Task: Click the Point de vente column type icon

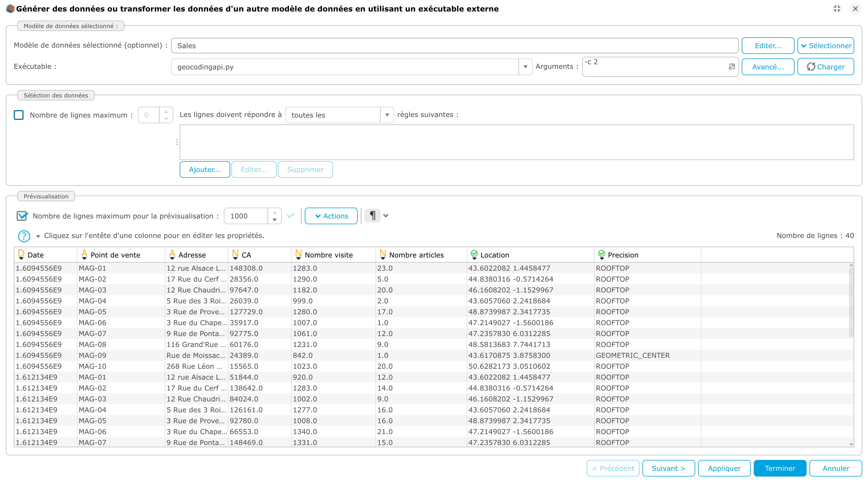Action: click(84, 254)
